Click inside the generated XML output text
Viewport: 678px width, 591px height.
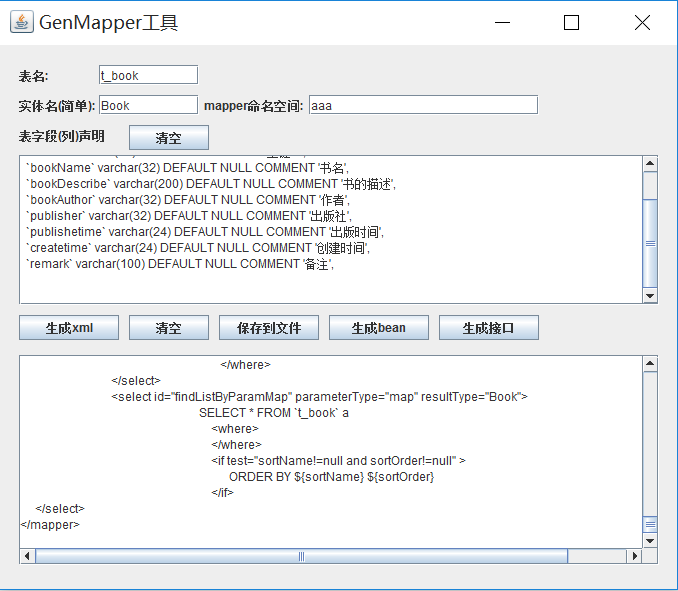coord(330,450)
